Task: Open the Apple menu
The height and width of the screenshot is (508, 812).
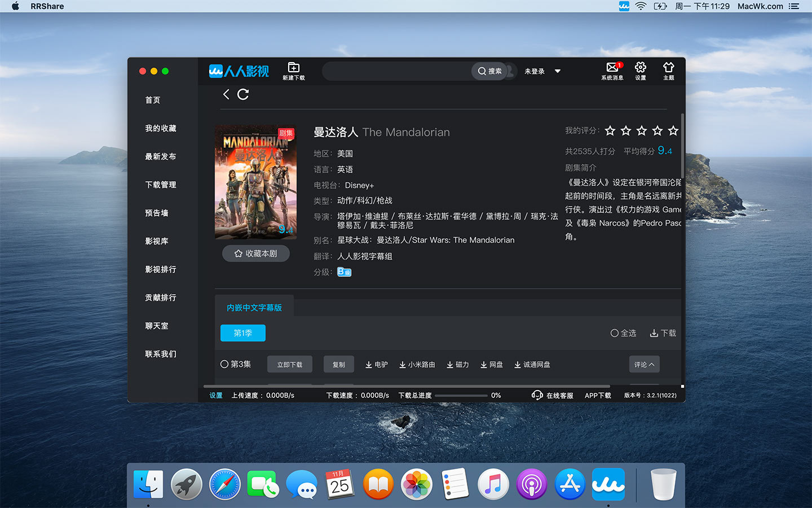Action: 15,6
